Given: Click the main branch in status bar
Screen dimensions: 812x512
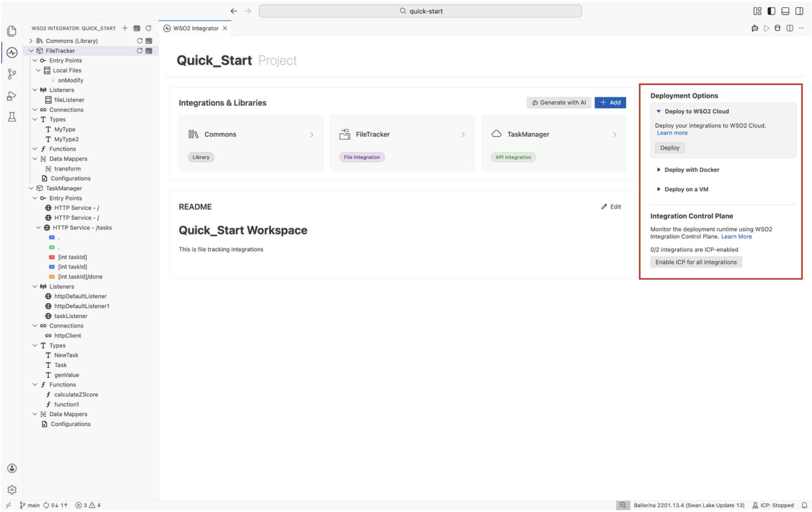Looking at the screenshot, I should [x=30, y=505].
